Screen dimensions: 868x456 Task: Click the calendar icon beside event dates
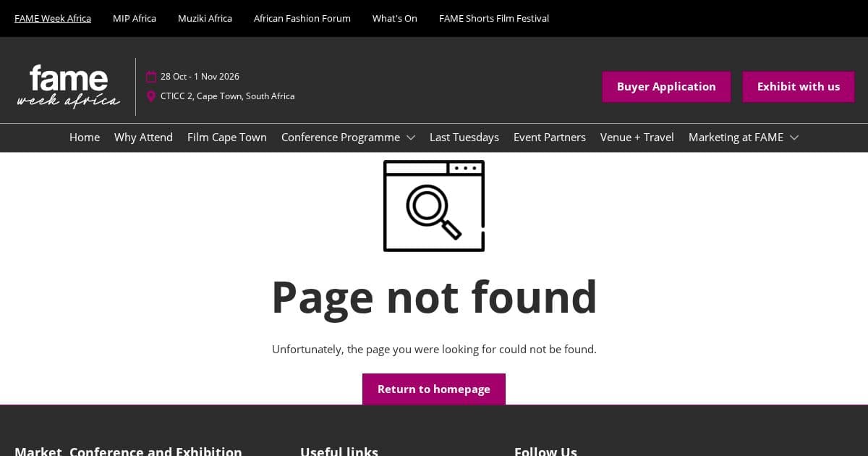(151, 77)
